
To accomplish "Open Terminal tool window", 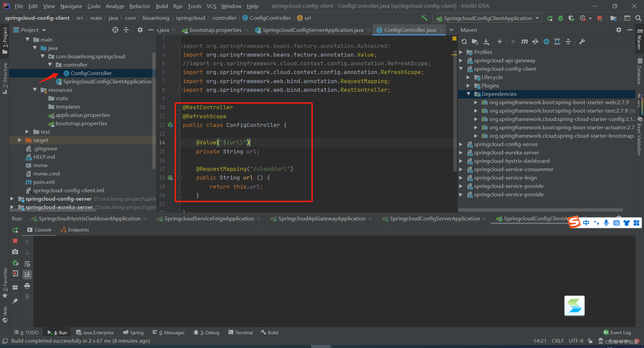I will 240,333.
